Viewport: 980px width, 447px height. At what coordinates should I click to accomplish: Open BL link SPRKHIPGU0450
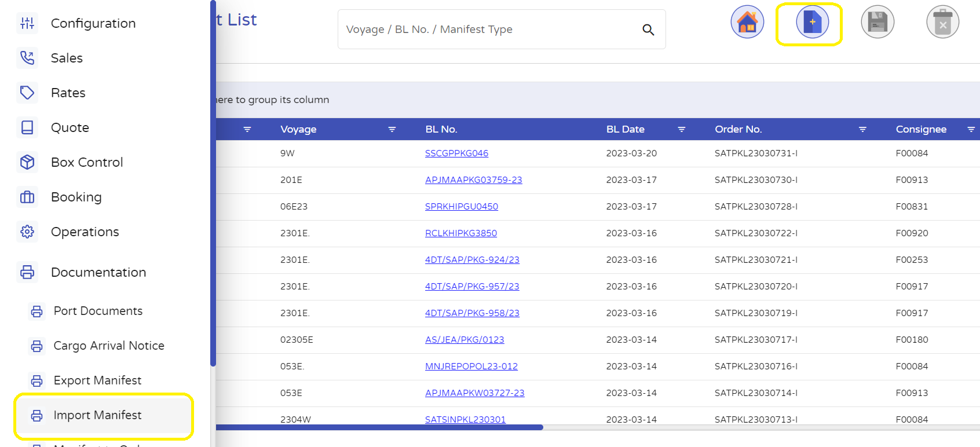[x=461, y=207]
